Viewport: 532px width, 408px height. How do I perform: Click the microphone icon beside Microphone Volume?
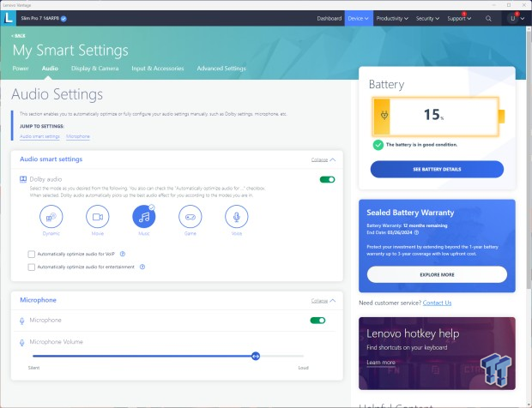22,343
